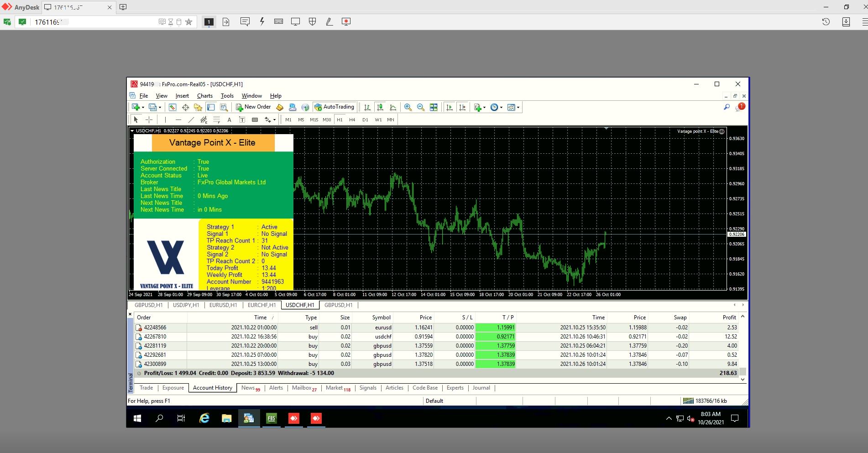Select the equidistant channel tool

tap(204, 120)
